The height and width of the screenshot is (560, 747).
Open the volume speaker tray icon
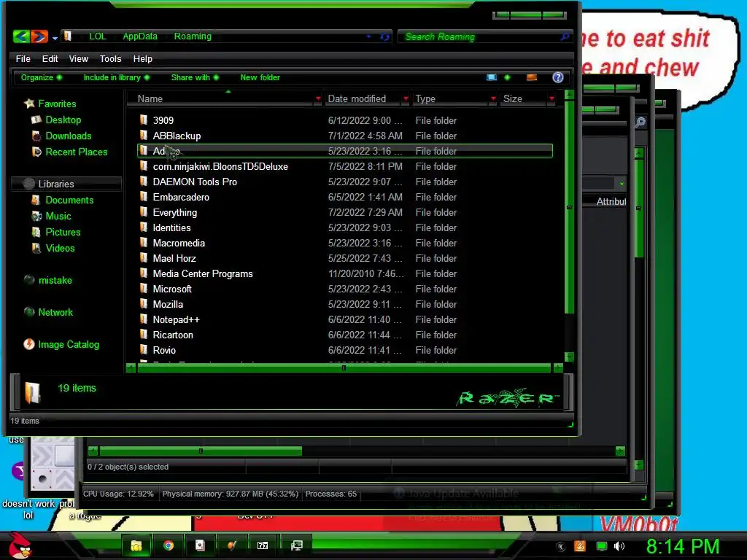click(x=619, y=546)
